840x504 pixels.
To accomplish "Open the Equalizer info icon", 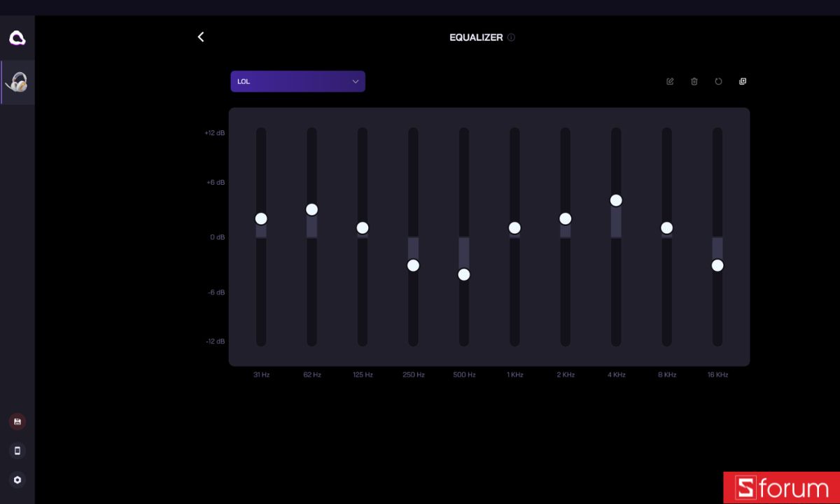I will tap(511, 38).
